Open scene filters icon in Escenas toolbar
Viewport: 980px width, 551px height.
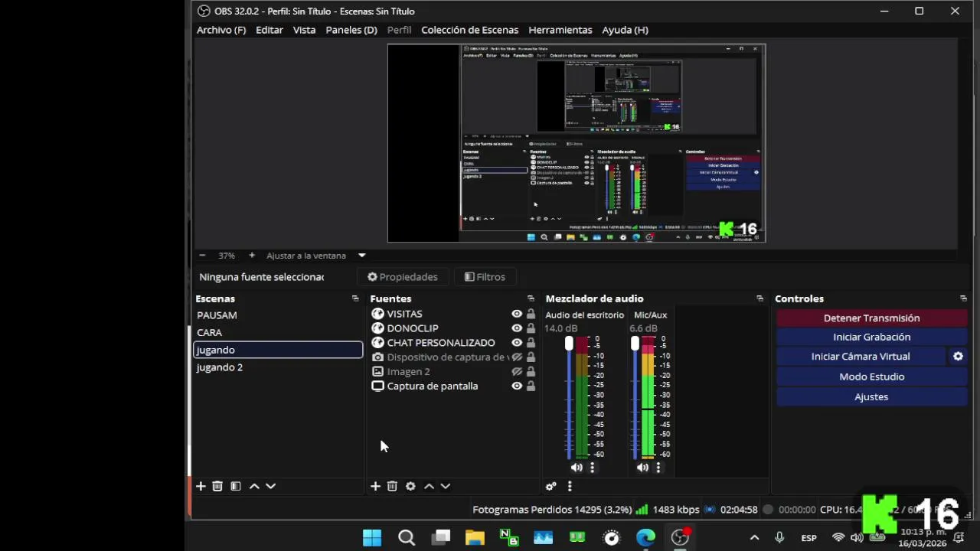236,486
